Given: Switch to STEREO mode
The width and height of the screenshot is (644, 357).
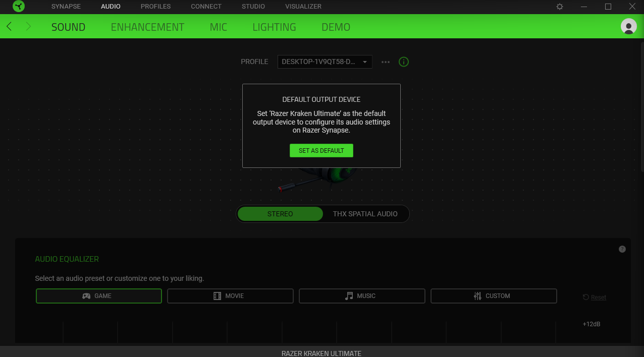Looking at the screenshot, I should (x=280, y=214).
